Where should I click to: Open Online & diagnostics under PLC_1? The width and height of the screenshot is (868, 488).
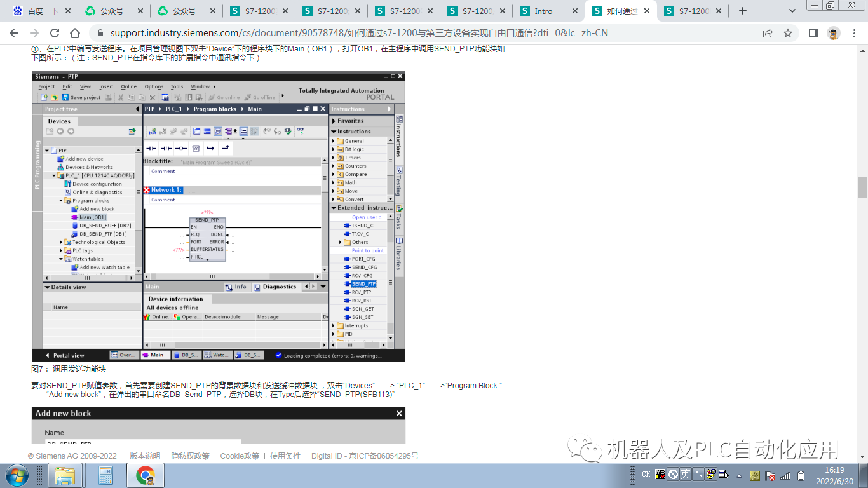pos(93,192)
